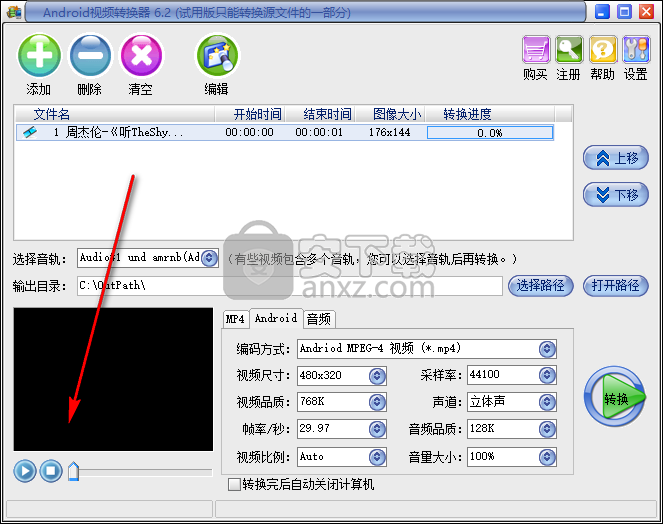Click the app icon in title bar
The image size is (663, 524).
[x=14, y=12]
